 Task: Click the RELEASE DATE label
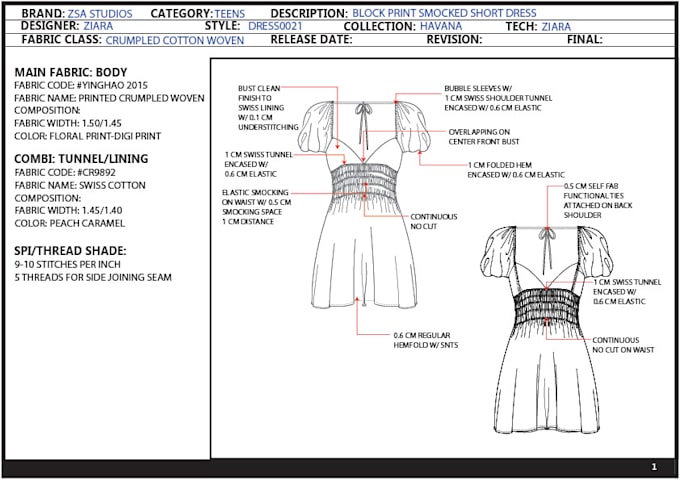point(311,39)
